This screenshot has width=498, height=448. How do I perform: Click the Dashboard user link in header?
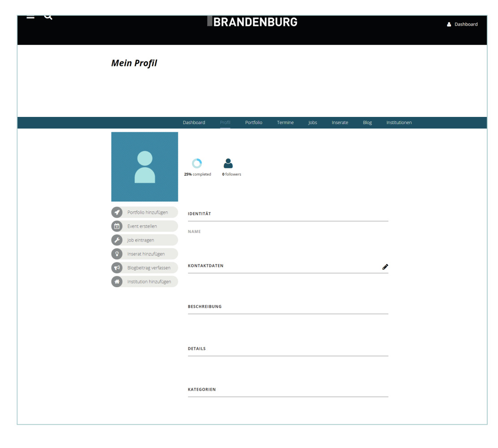point(463,24)
